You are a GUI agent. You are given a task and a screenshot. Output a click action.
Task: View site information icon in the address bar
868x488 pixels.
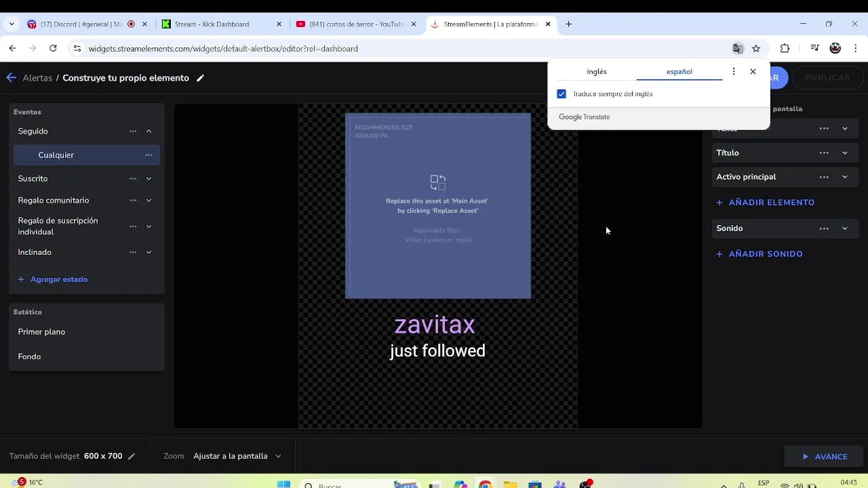(x=77, y=49)
